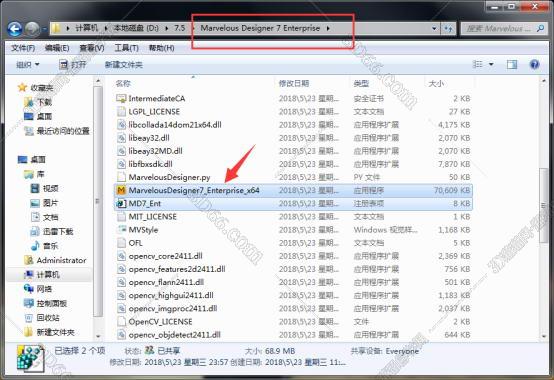The height and width of the screenshot is (380, 554).
Task: Open the 工具(T) menu
Action: (x=126, y=48)
